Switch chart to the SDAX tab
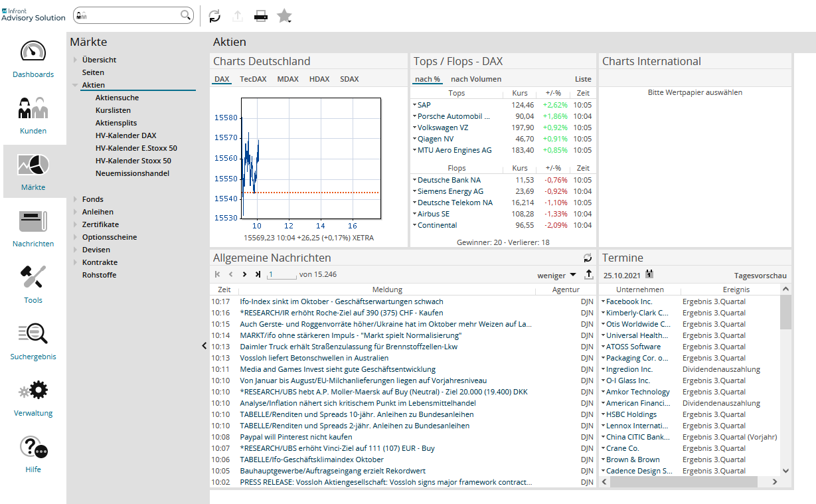The height and width of the screenshot is (504, 816). [x=349, y=79]
